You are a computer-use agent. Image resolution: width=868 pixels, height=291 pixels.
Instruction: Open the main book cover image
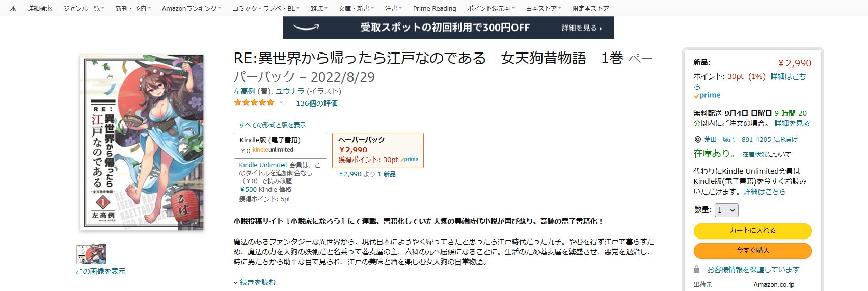coord(142,143)
